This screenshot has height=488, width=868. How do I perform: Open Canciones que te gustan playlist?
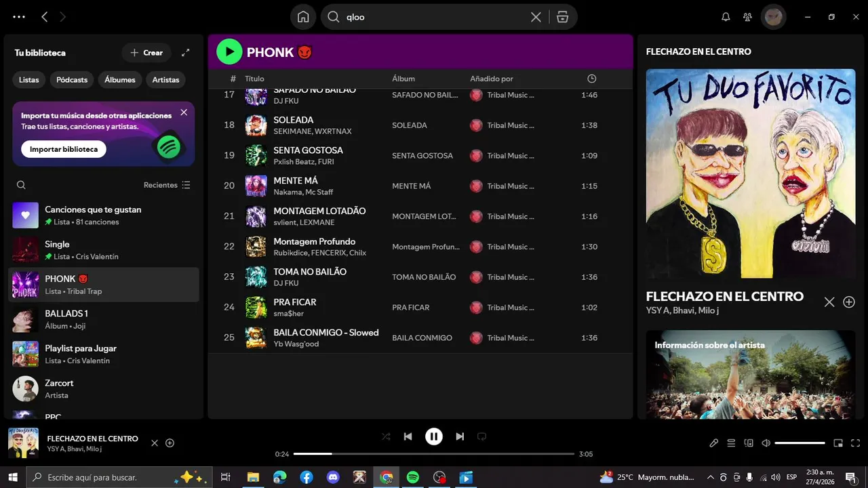(x=104, y=215)
